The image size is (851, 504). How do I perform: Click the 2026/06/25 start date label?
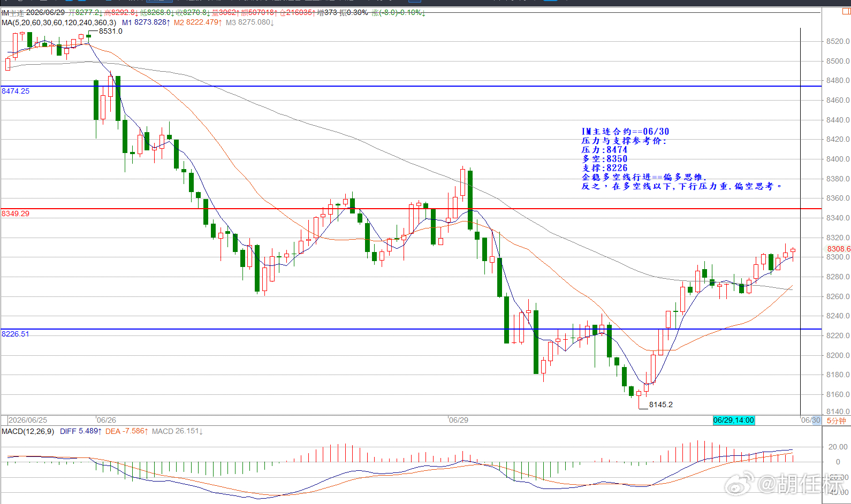[28, 420]
